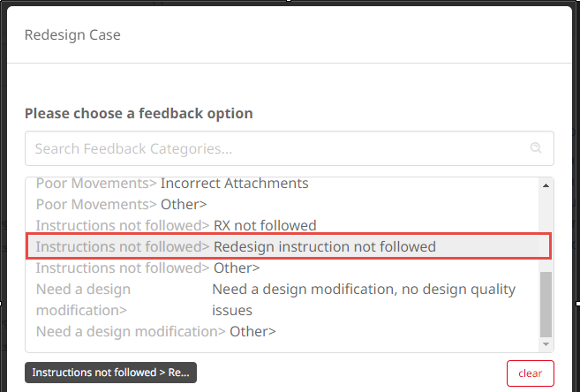Click the empty space below the last list option
Image resolution: width=580 pixels, height=392 pixels.
281,347
